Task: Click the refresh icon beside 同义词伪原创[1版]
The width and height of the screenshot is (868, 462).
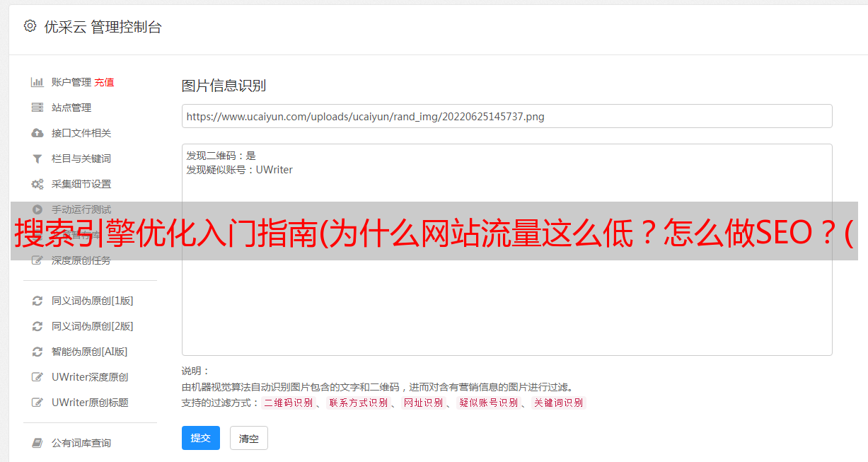Action: point(37,301)
